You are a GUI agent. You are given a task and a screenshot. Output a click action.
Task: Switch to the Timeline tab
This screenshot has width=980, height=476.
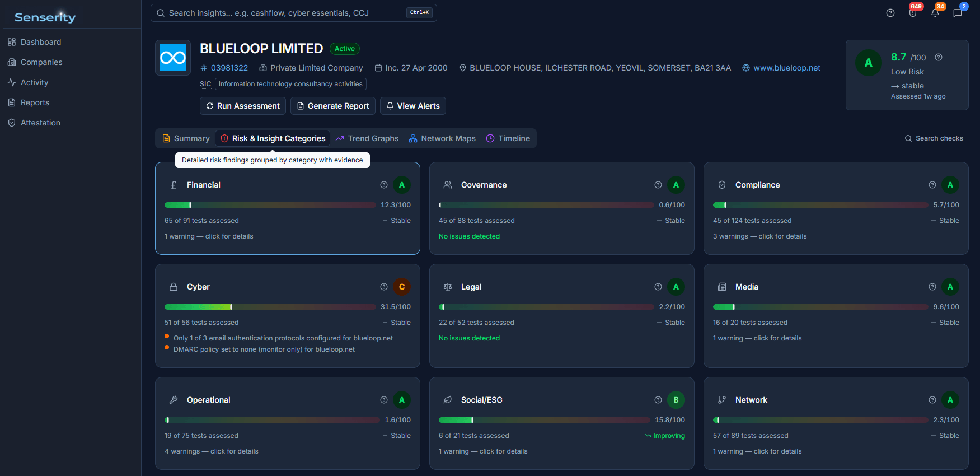[508, 138]
